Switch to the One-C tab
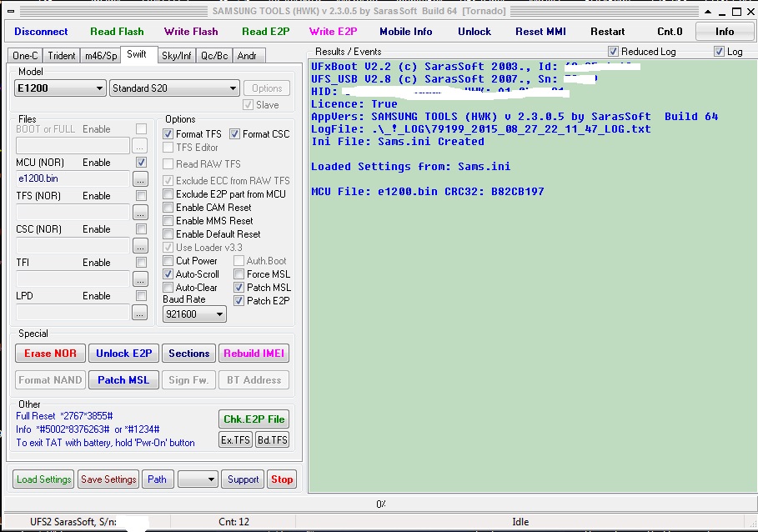 tap(25, 56)
